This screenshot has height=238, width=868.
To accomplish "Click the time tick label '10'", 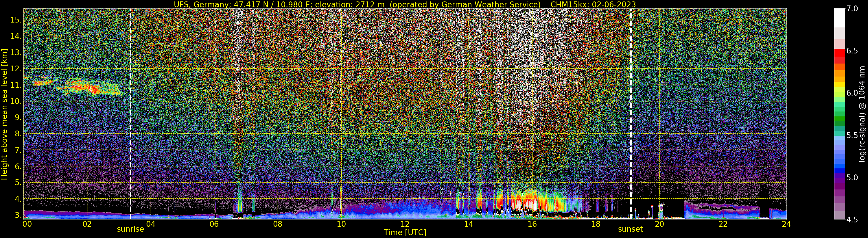I will click(341, 224).
